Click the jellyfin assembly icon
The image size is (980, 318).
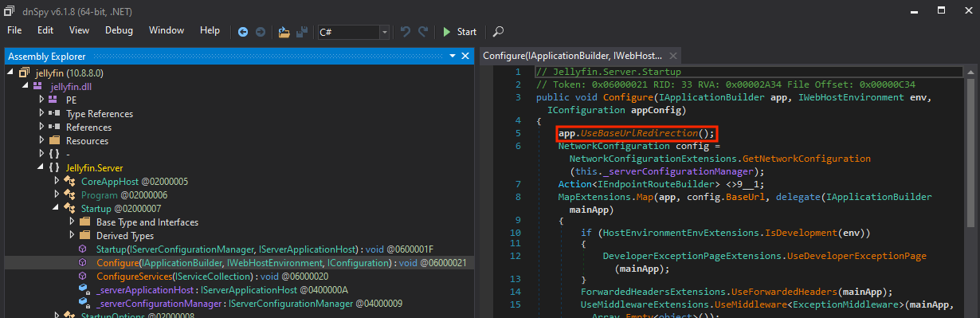tap(24, 73)
